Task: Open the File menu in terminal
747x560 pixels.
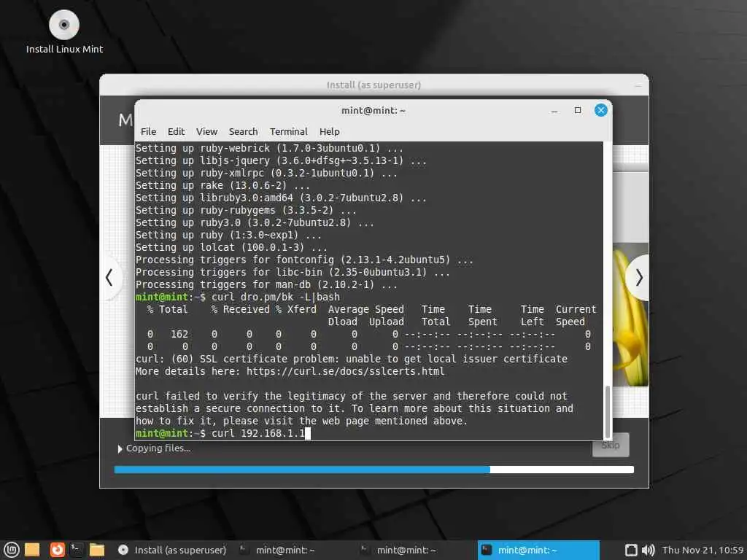Action: point(148,131)
